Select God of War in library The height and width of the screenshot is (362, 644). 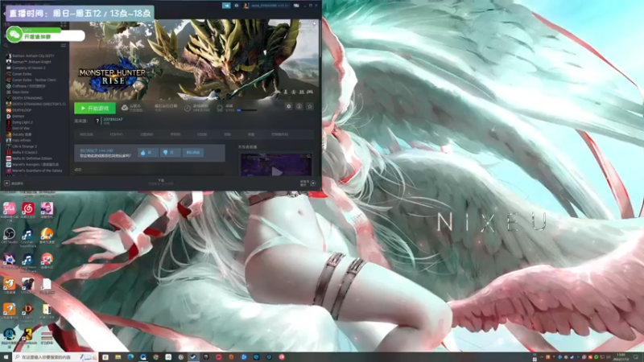coord(21,128)
